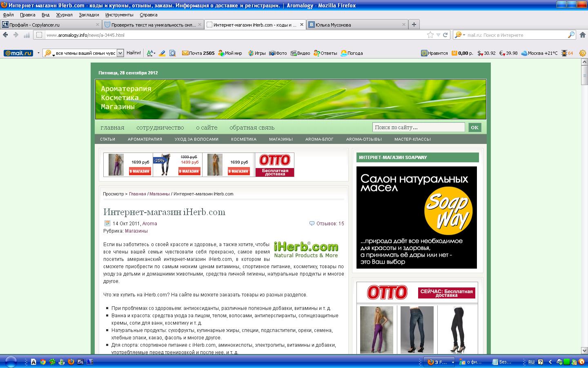Open the о сайте navigation link
The image size is (588, 368).
pos(207,128)
